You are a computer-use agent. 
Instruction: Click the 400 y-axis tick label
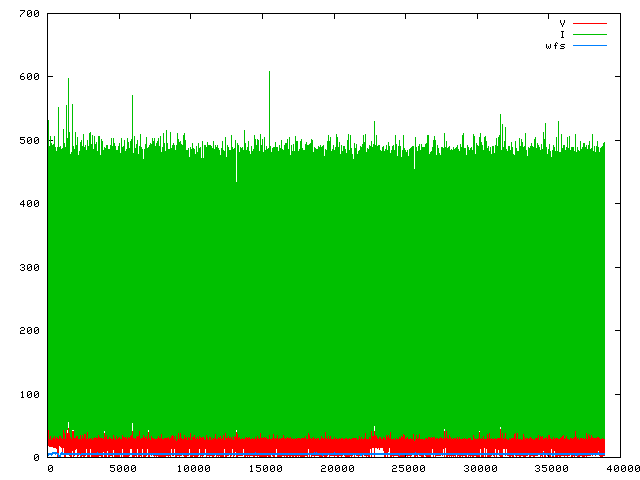point(29,204)
